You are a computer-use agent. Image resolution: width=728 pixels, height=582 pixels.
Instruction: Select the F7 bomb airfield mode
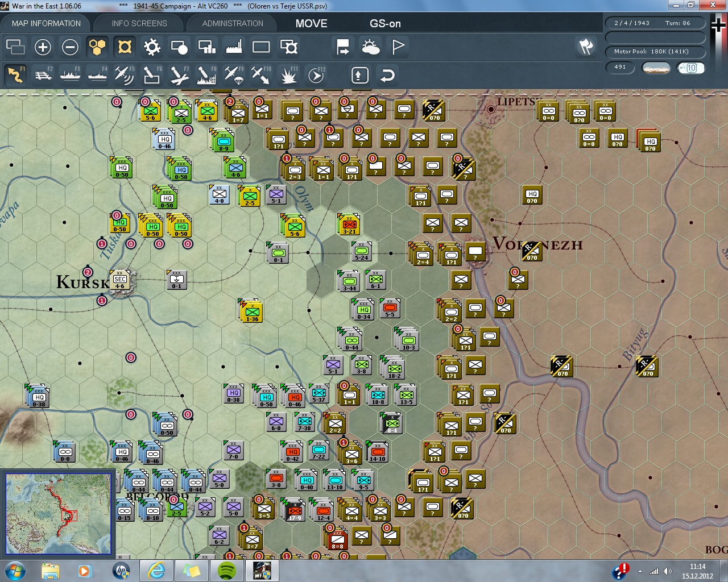point(179,75)
